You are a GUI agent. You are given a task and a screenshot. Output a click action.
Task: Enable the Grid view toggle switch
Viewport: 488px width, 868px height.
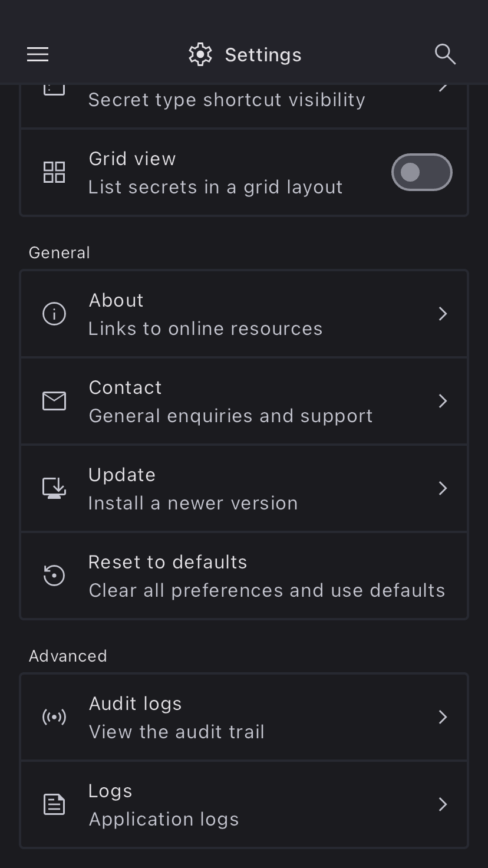pyautogui.click(x=421, y=172)
